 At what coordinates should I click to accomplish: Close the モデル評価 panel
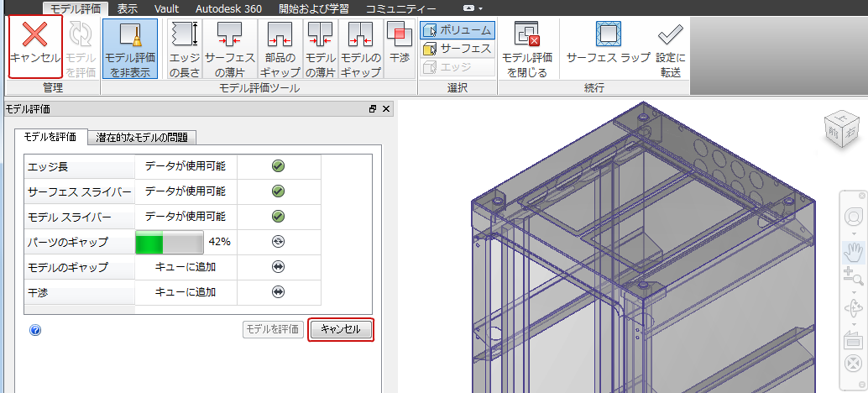point(386,109)
